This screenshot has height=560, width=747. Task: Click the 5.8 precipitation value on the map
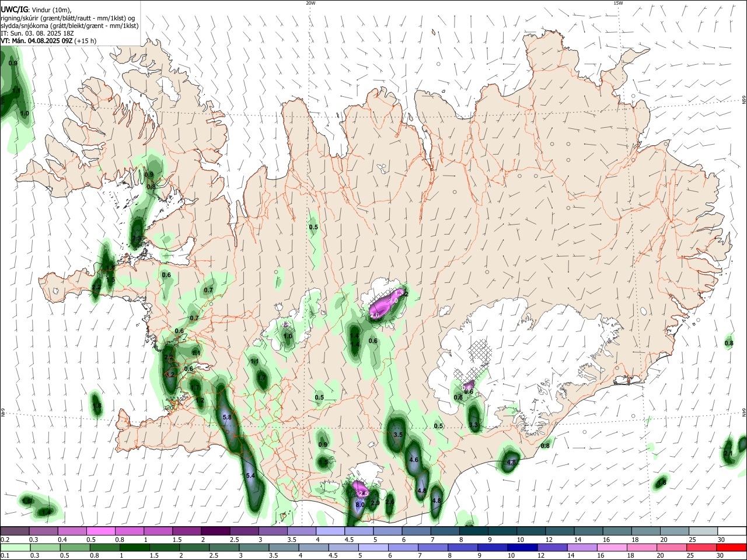tap(228, 418)
